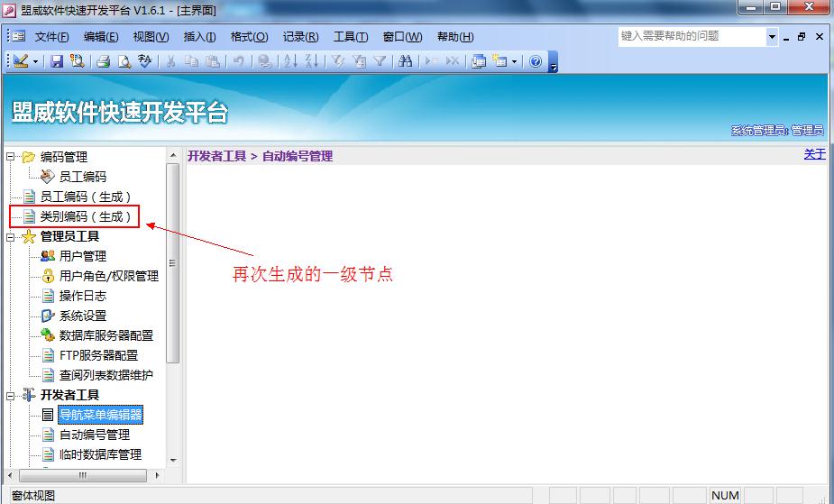Image resolution: width=834 pixels, height=504 pixels.
Task: Click the Insert Hyperlink globe icon
Action: (264, 61)
